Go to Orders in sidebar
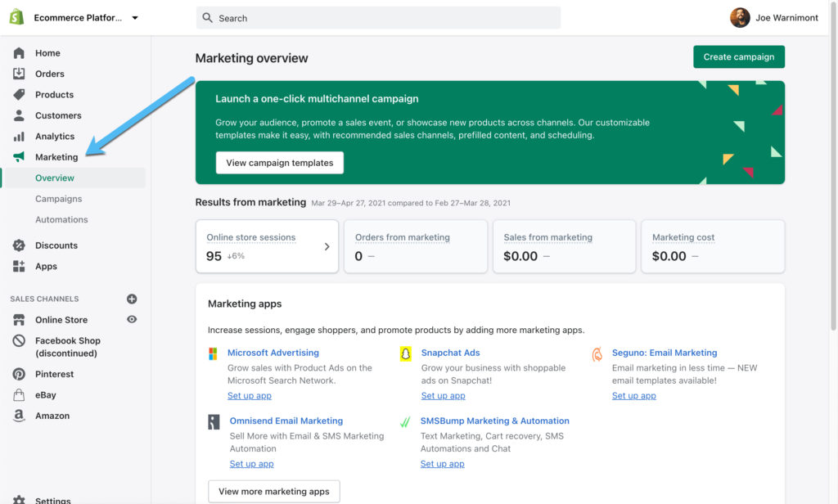This screenshot has height=504, width=838. [50, 74]
